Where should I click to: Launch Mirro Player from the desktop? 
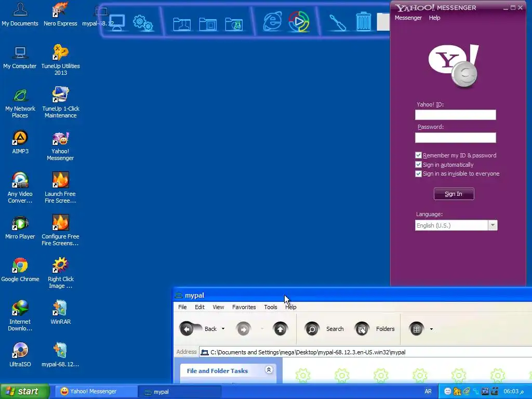pyautogui.click(x=20, y=228)
